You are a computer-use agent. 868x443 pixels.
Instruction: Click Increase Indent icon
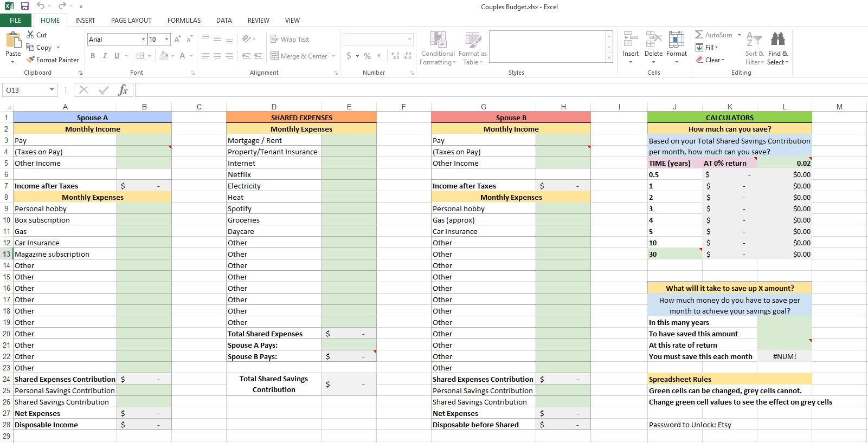pos(258,56)
